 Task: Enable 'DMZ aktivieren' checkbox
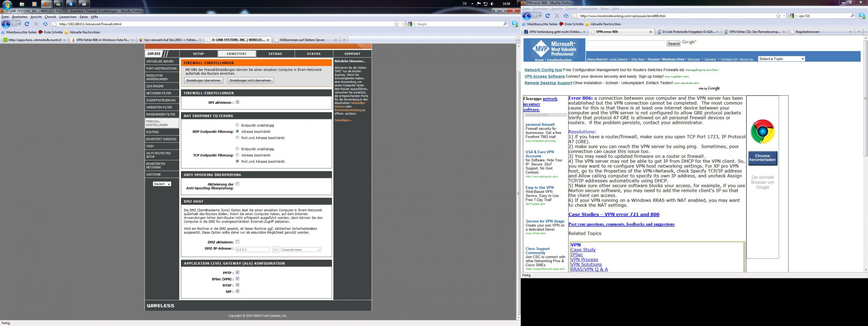(238, 242)
